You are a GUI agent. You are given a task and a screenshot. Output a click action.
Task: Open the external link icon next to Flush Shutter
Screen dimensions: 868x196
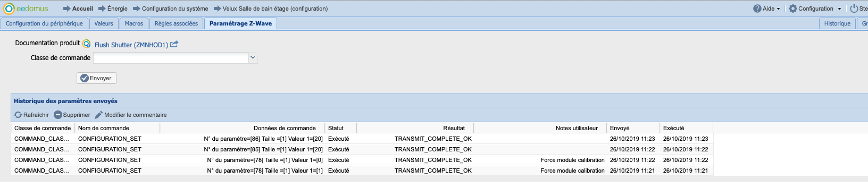174,45
